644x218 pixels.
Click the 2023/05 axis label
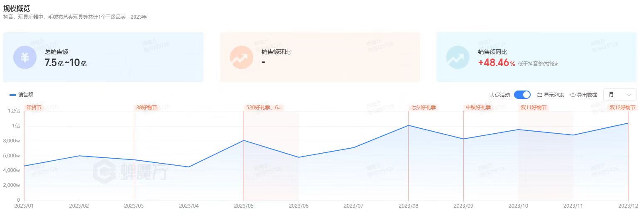pos(244,206)
